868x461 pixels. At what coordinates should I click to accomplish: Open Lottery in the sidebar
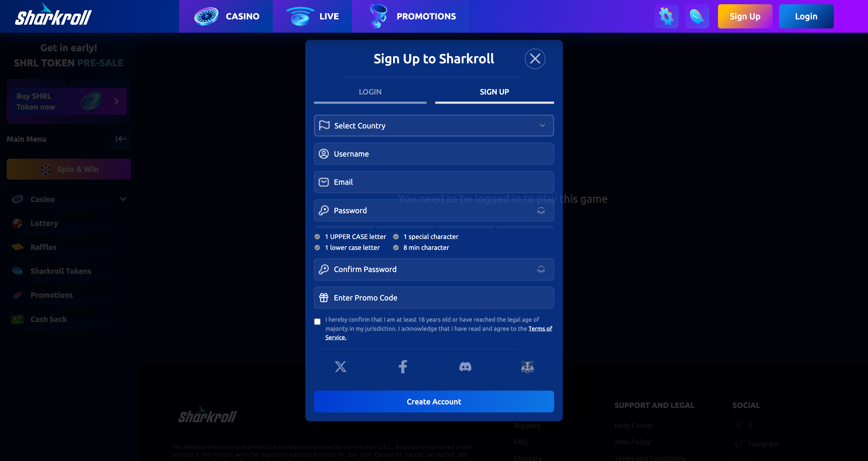[44, 223]
